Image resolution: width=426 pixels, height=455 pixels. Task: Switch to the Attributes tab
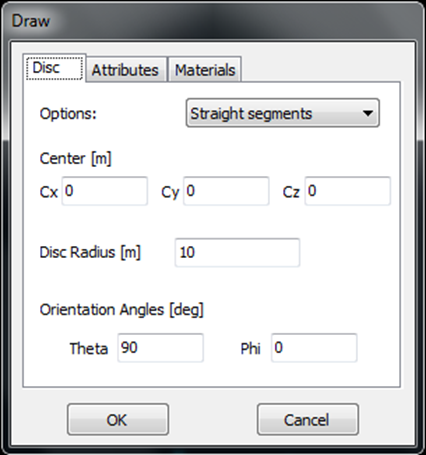tap(126, 69)
